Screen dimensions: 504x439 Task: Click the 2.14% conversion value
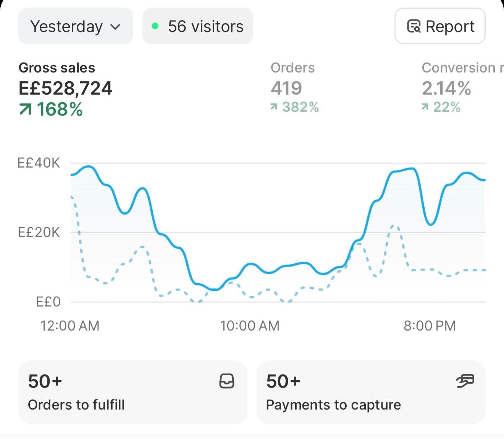click(x=446, y=88)
